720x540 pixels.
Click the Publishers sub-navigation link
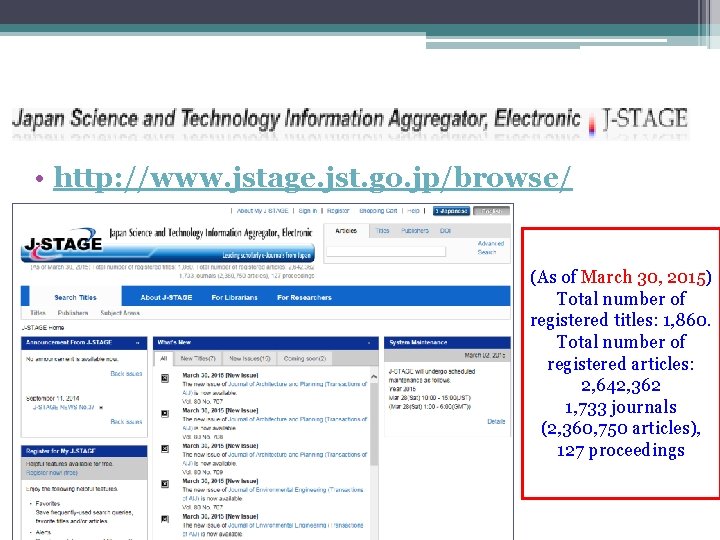[73, 313]
